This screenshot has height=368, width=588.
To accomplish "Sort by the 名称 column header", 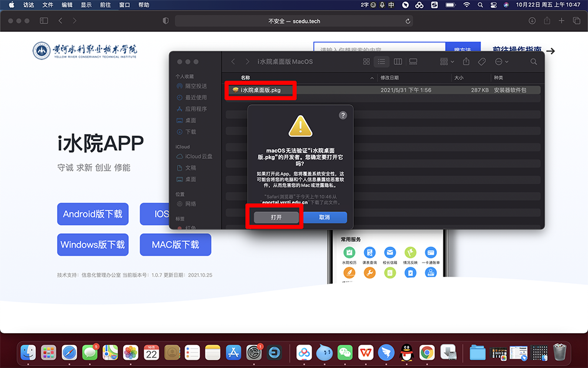I will click(245, 78).
